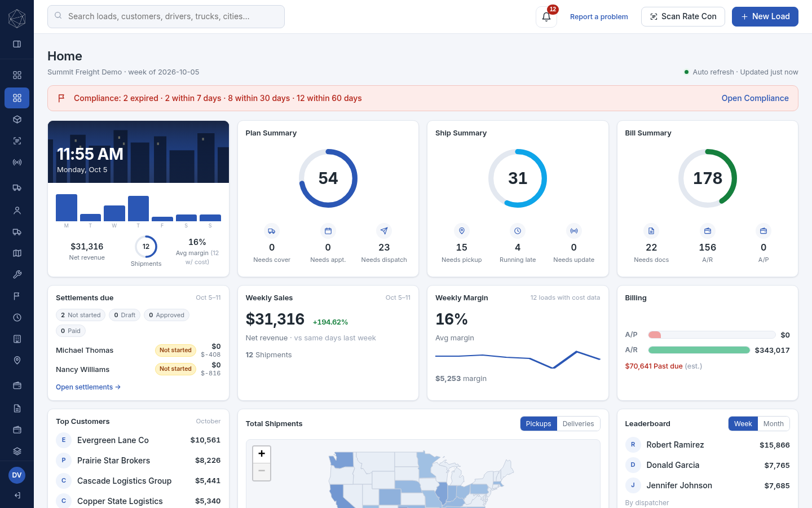Click the Needs pickup pin icon
The image size is (812, 508).
(462, 231)
